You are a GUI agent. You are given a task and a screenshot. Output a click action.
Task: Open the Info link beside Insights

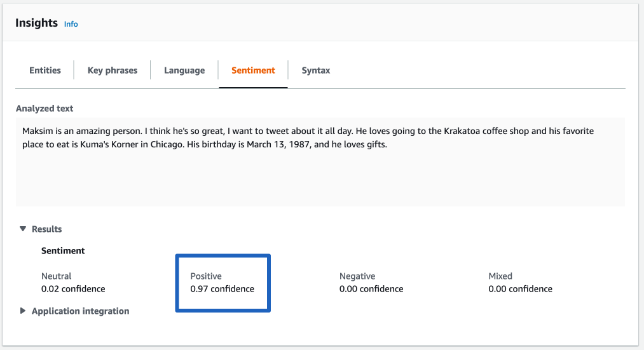click(71, 24)
